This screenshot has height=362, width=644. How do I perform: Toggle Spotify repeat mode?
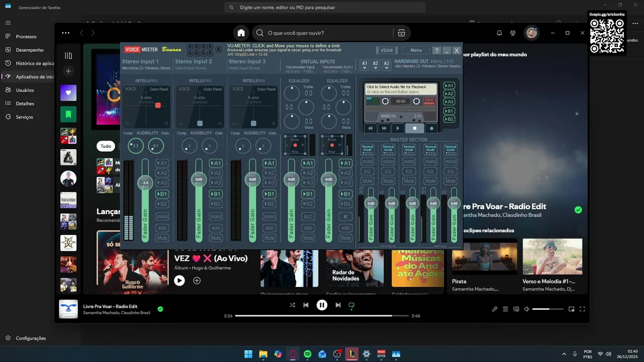(x=352, y=305)
